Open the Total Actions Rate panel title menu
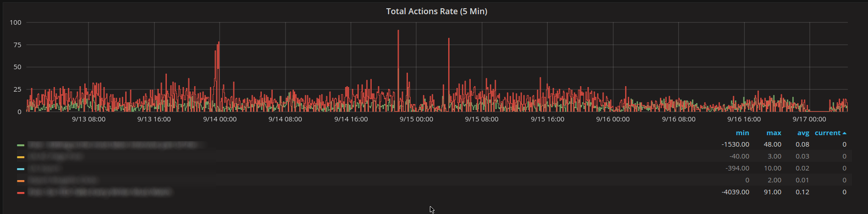The image size is (868, 214). [436, 11]
